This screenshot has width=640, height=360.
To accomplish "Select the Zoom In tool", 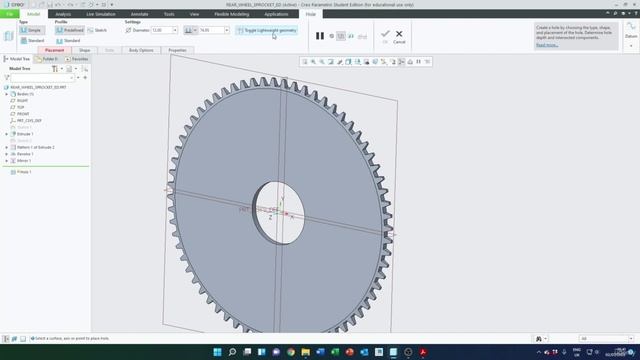I will (x=313, y=62).
